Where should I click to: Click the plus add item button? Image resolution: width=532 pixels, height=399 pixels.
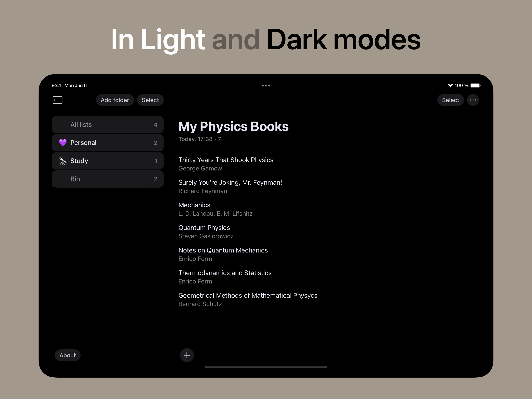point(187,355)
